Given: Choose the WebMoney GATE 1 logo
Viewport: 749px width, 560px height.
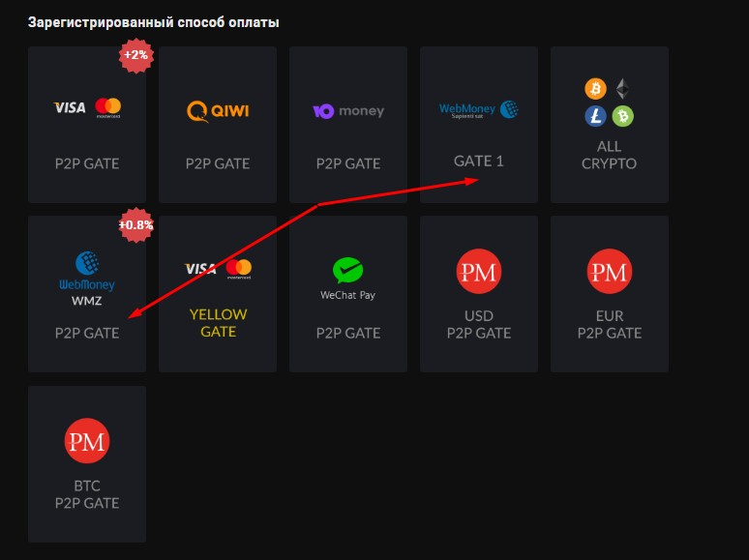Looking at the screenshot, I should pyautogui.click(x=479, y=110).
